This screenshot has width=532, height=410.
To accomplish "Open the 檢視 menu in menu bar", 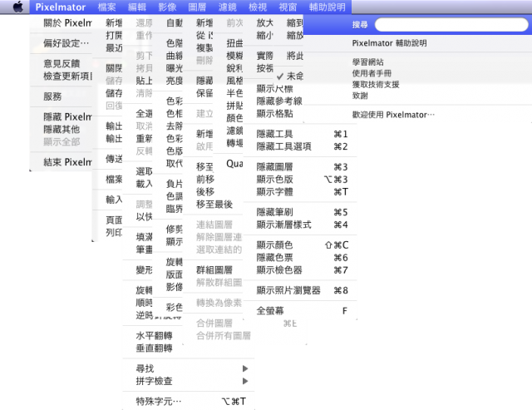I will click(x=258, y=7).
